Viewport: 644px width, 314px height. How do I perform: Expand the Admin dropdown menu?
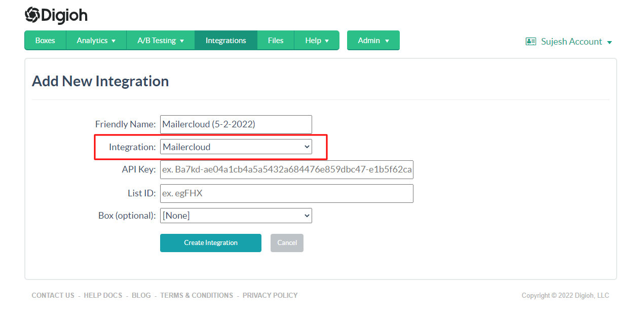click(x=373, y=41)
